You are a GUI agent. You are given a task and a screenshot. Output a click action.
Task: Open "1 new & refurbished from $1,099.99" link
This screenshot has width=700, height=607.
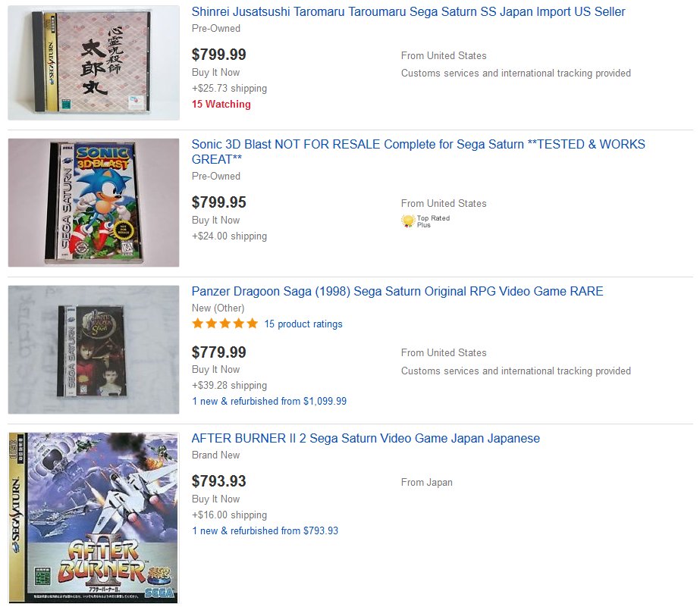[x=269, y=402]
